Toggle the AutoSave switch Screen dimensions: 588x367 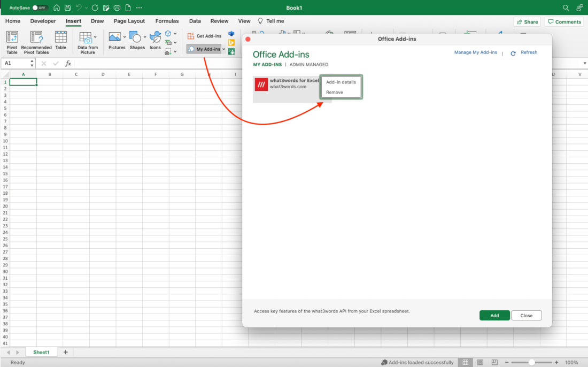[x=40, y=7]
